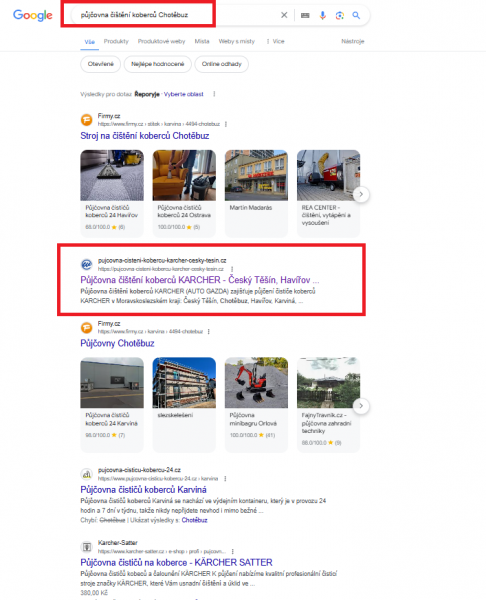Open the Nástroje search tools
The width and height of the screenshot is (486, 600).
click(353, 41)
